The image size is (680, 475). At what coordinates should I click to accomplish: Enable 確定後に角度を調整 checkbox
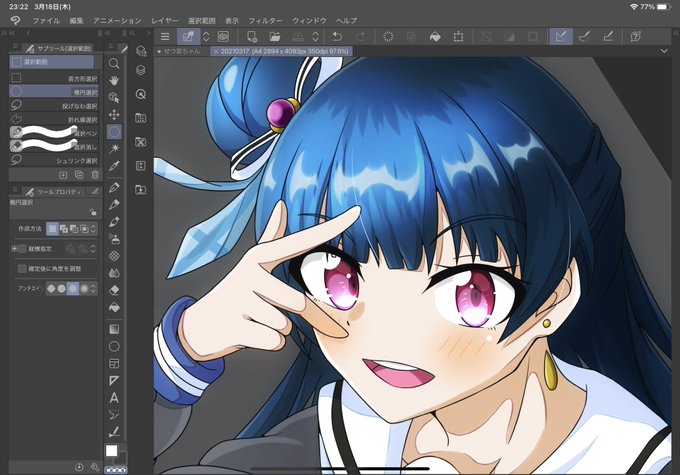point(22,269)
